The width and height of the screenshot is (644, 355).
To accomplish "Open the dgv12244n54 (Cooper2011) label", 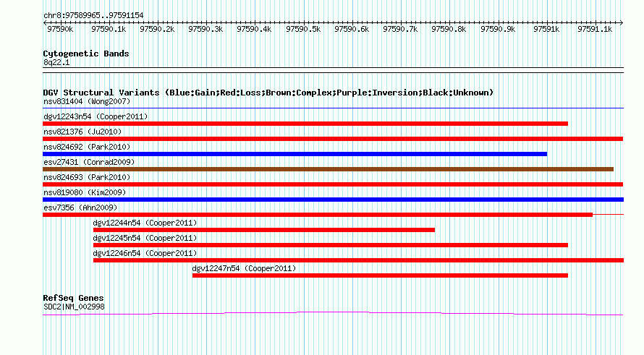I will pyautogui.click(x=145, y=223).
